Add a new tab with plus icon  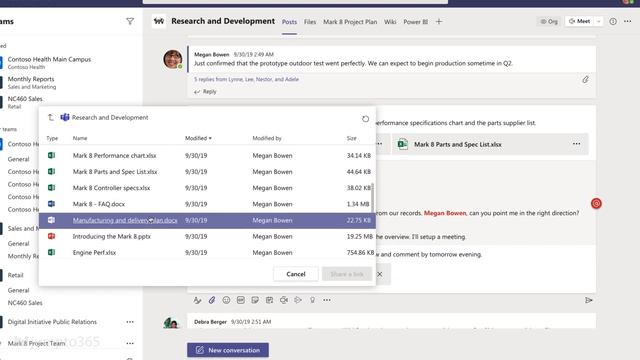click(x=439, y=22)
